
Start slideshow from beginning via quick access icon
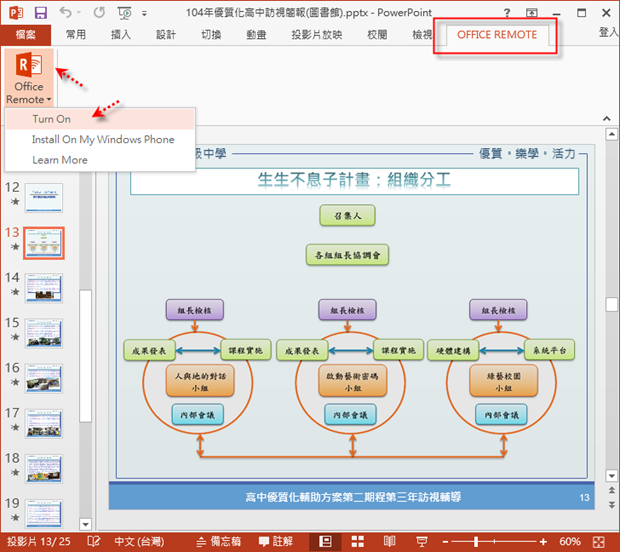(x=124, y=13)
